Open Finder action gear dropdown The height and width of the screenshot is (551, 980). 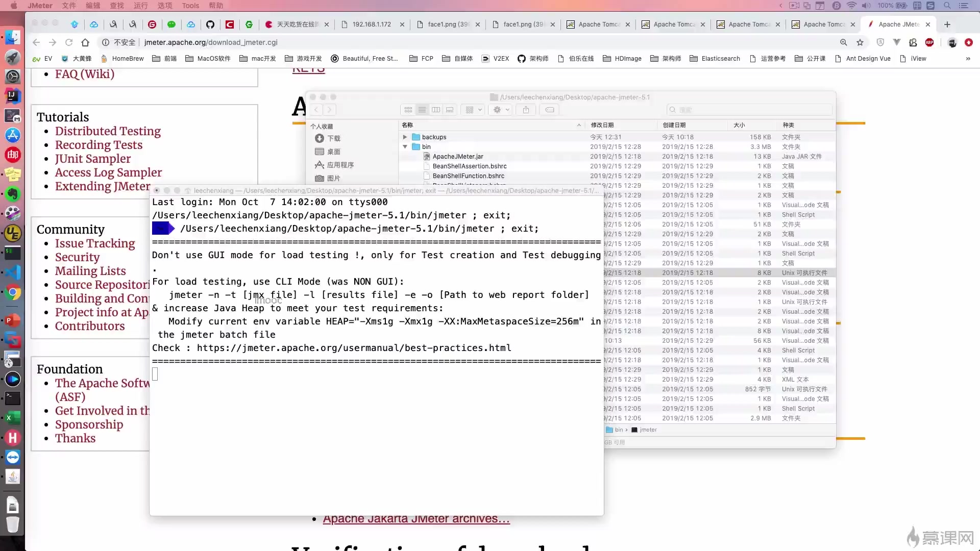point(500,110)
